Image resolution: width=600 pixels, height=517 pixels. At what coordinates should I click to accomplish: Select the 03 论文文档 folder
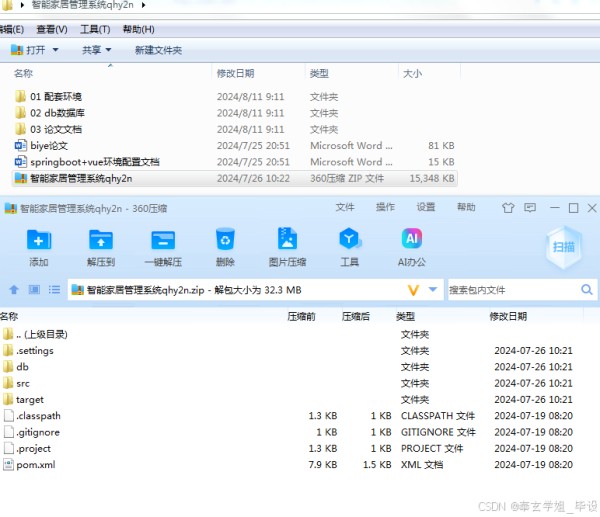coord(48,129)
